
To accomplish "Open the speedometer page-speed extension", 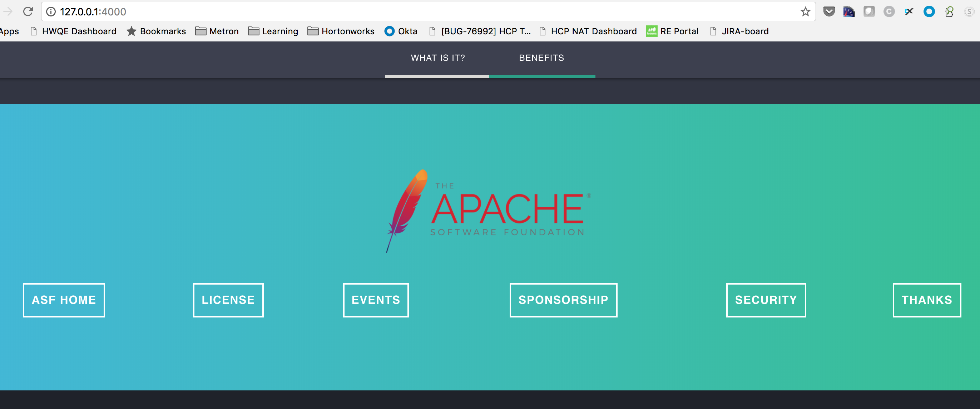I will pos(849,11).
